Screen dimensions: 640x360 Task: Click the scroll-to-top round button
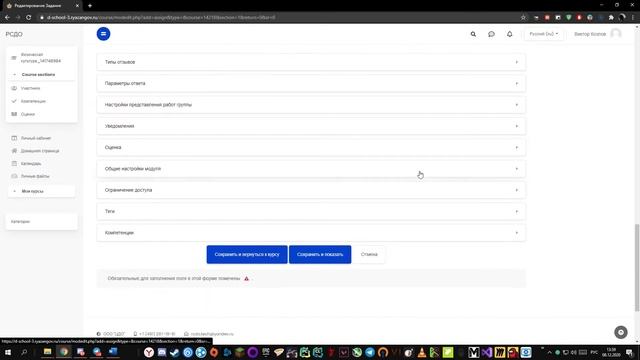(621, 332)
